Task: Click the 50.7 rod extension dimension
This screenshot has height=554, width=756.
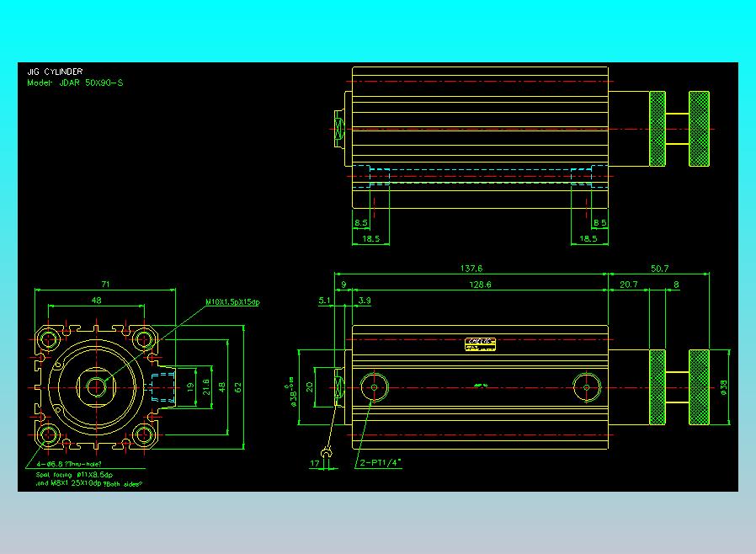Action: (659, 269)
